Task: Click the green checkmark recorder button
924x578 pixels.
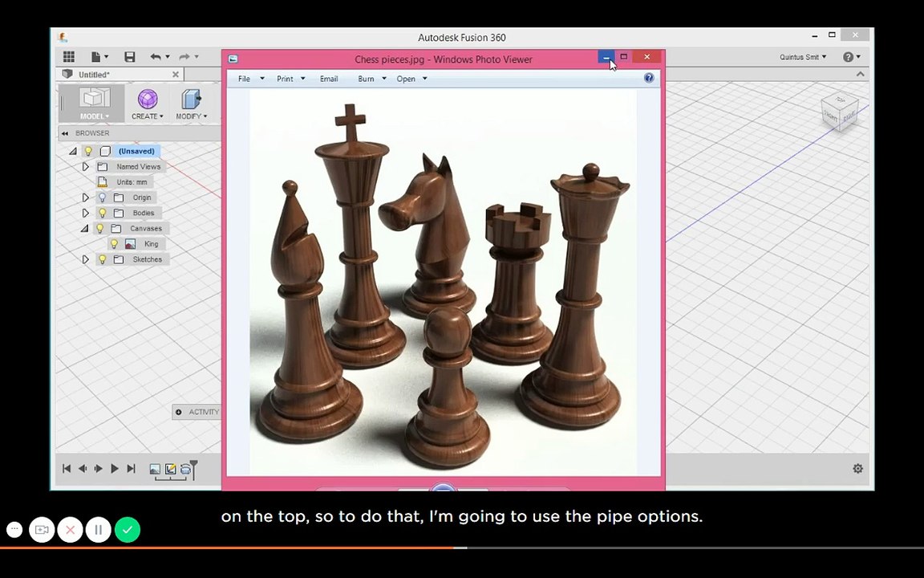Action: coord(128,530)
